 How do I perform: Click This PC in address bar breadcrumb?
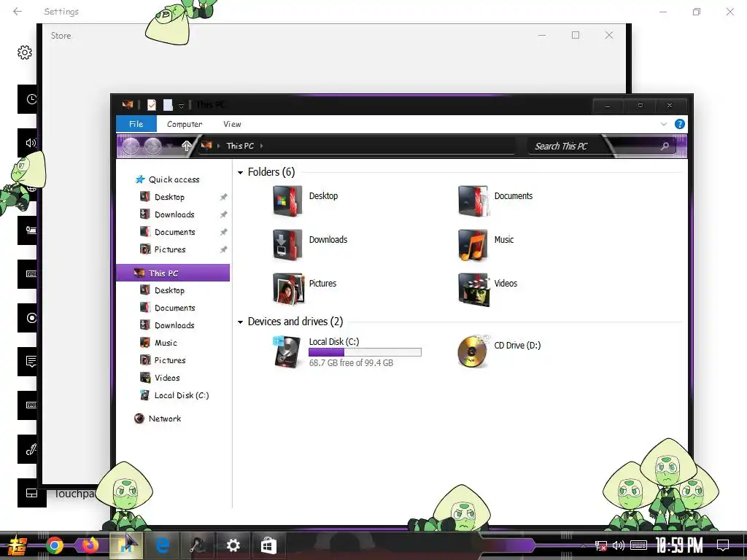(x=239, y=146)
